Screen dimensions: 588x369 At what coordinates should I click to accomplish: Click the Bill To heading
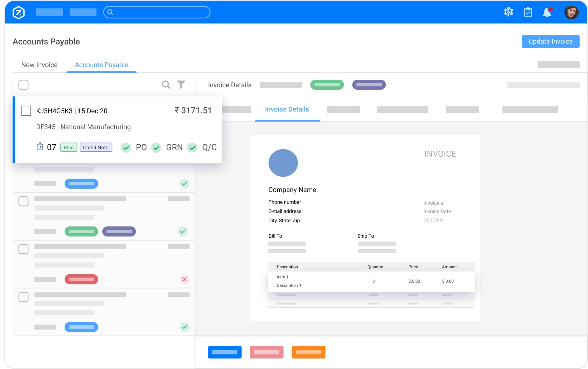coord(275,236)
